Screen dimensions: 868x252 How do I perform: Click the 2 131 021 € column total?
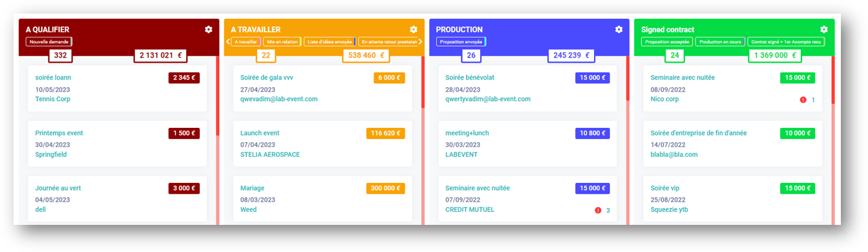coord(161,56)
